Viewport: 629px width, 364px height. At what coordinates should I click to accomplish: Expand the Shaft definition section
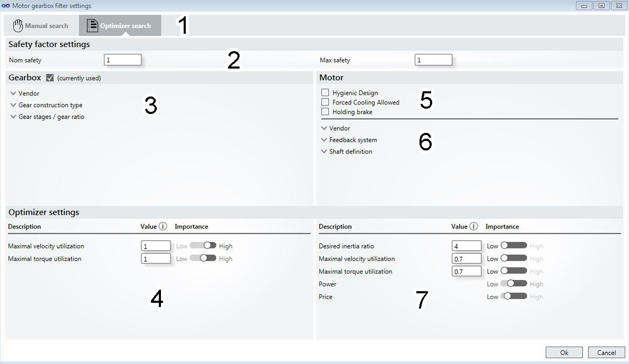click(347, 151)
